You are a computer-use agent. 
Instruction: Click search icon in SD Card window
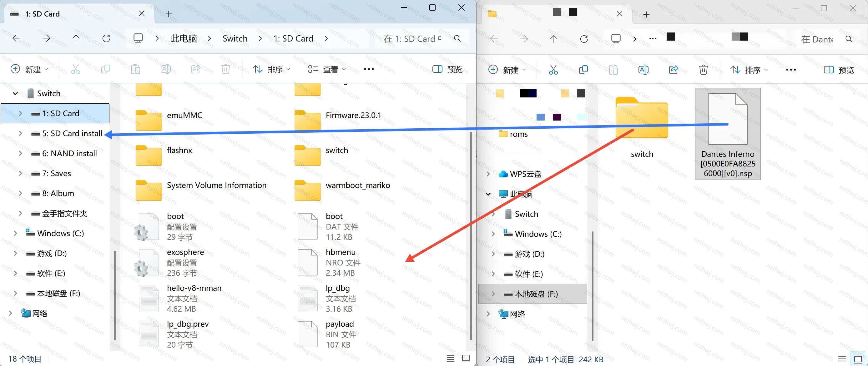tap(457, 38)
